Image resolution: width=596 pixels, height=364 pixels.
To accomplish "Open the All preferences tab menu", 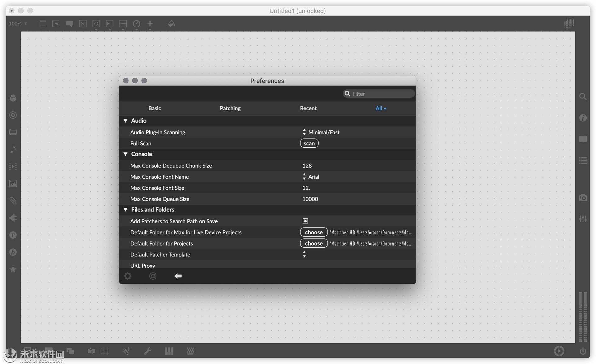I will pyautogui.click(x=381, y=108).
